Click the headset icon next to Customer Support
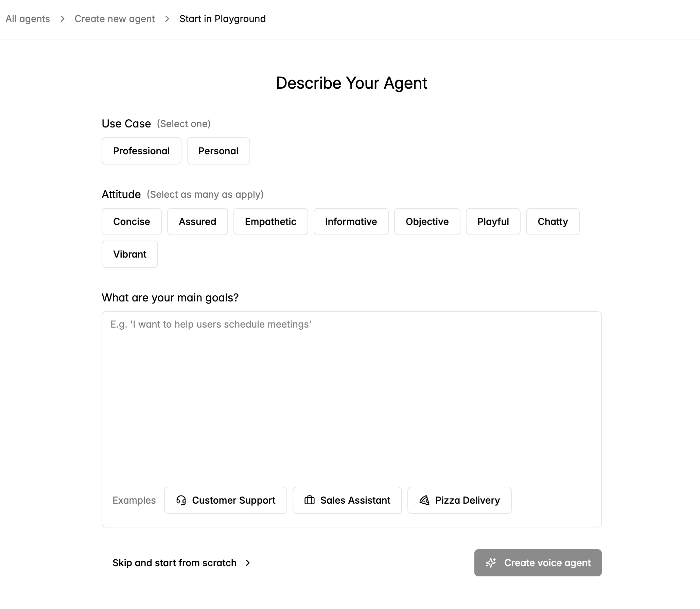The image size is (700, 609). [x=181, y=500]
